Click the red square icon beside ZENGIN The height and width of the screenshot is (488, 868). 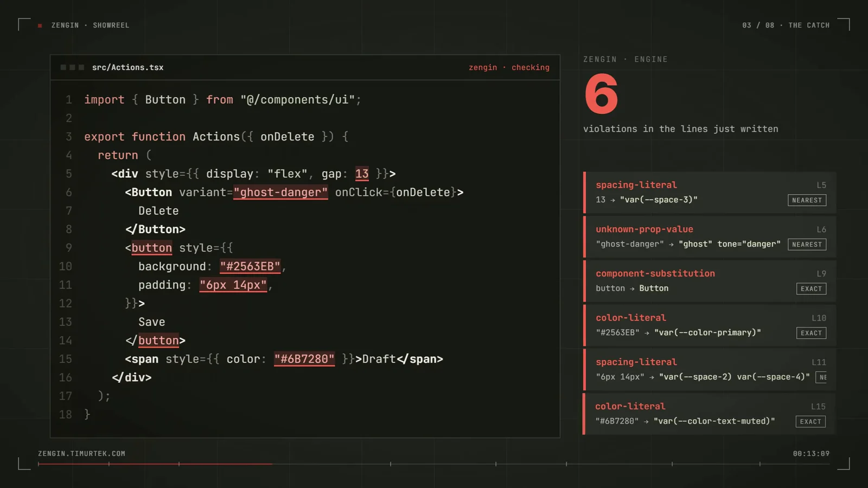40,25
